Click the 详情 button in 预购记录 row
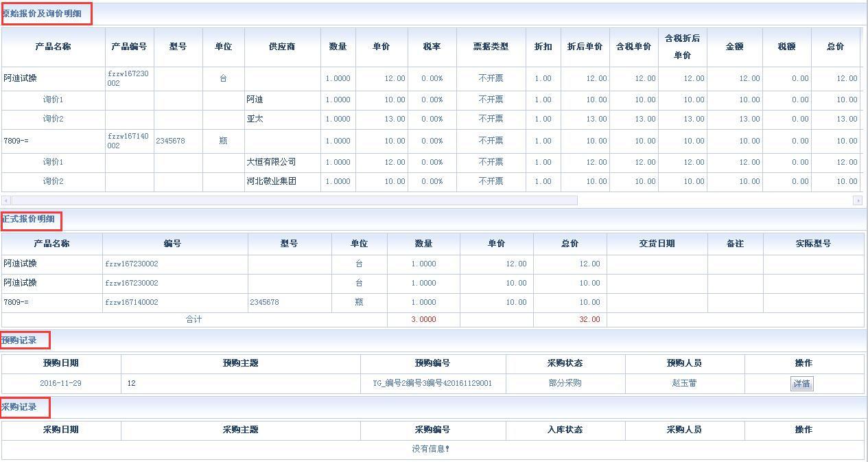This screenshot has width=868, height=462. point(803,384)
